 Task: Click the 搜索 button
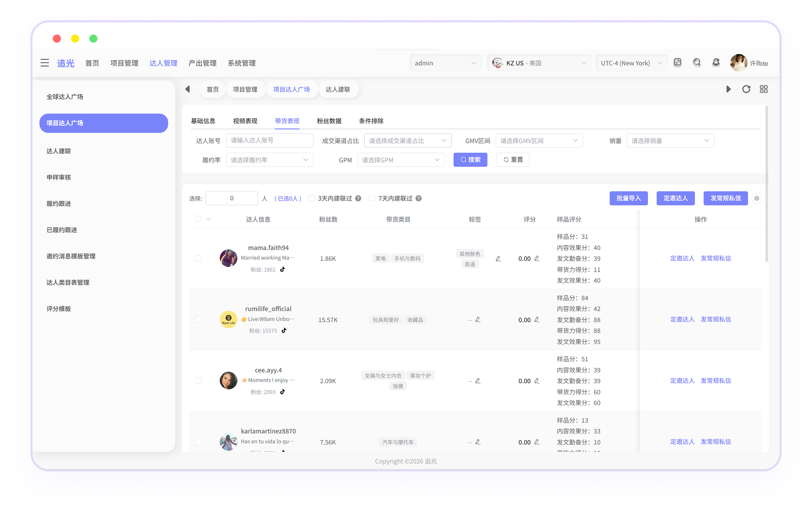click(470, 160)
